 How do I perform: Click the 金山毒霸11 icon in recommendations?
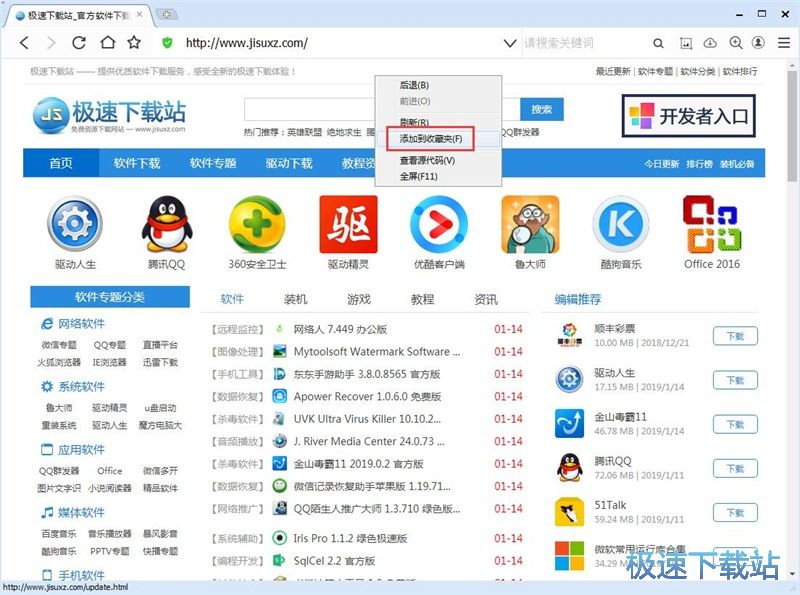coord(569,424)
